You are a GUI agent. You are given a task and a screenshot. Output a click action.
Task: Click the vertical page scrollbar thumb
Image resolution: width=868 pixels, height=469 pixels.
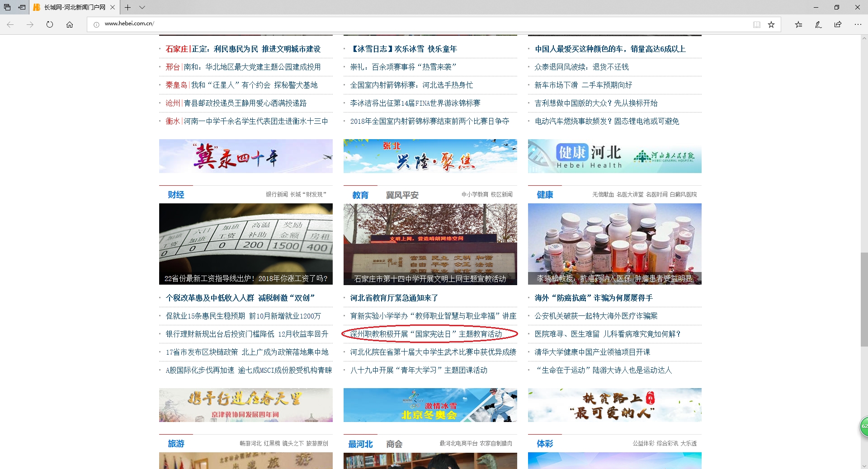click(864, 299)
